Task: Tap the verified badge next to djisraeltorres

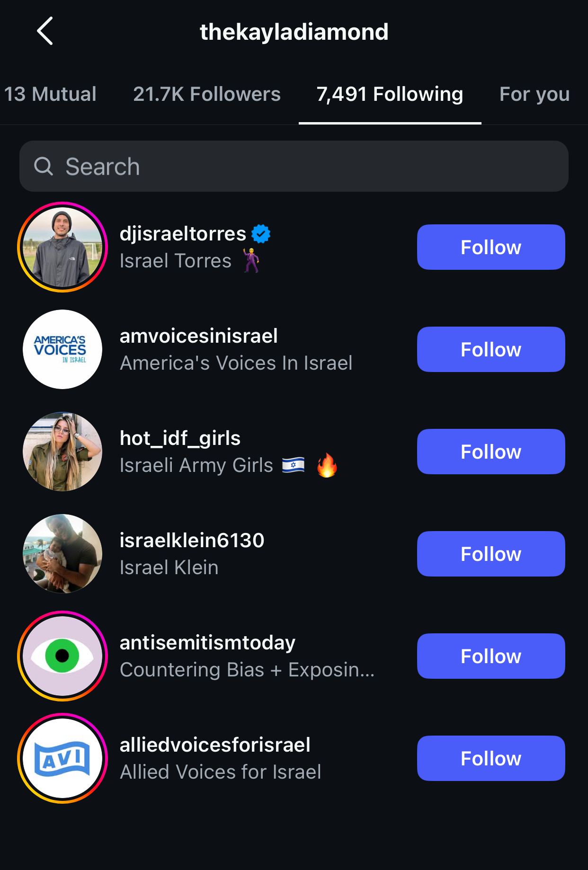Action: (261, 234)
